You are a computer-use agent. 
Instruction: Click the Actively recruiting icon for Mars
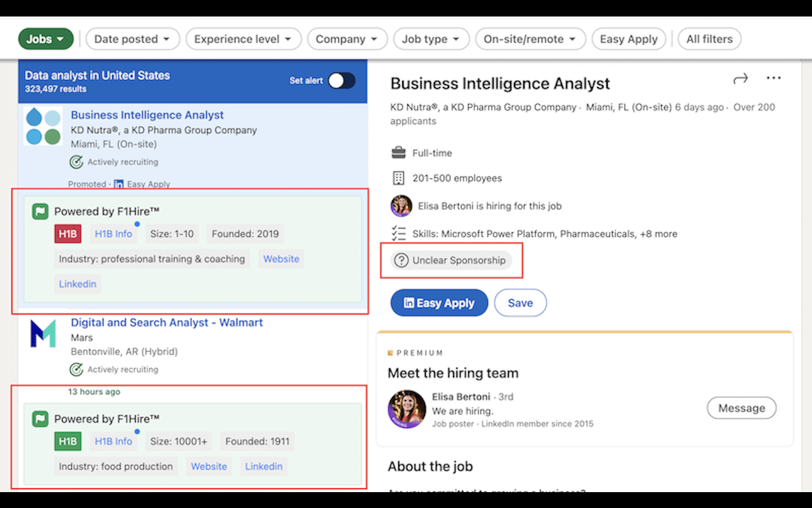tap(76, 370)
